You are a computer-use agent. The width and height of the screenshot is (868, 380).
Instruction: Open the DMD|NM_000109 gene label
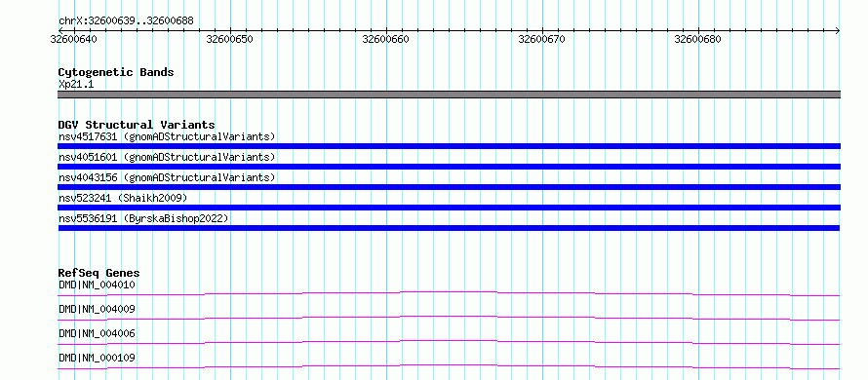97,358
